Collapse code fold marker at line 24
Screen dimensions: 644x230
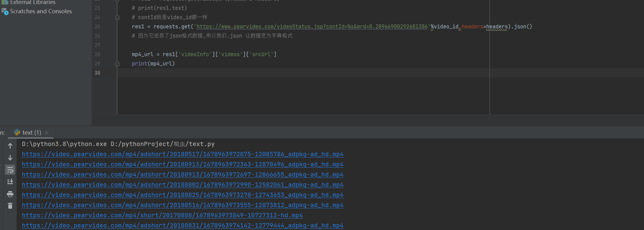(117, 17)
